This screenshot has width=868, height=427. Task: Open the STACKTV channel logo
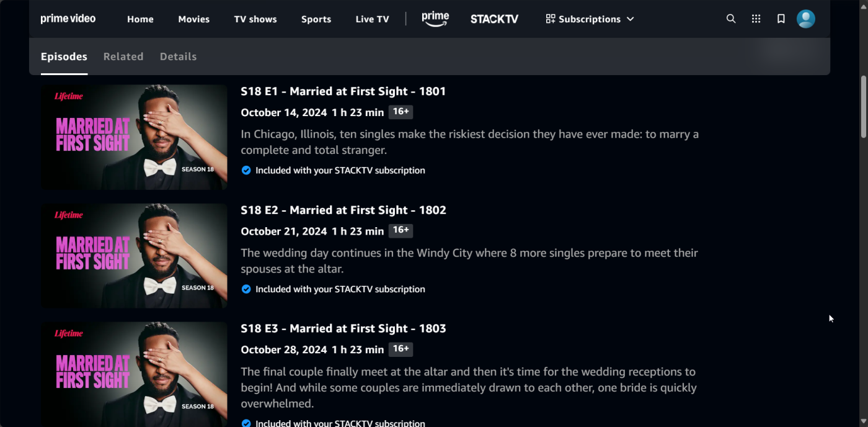coord(494,19)
